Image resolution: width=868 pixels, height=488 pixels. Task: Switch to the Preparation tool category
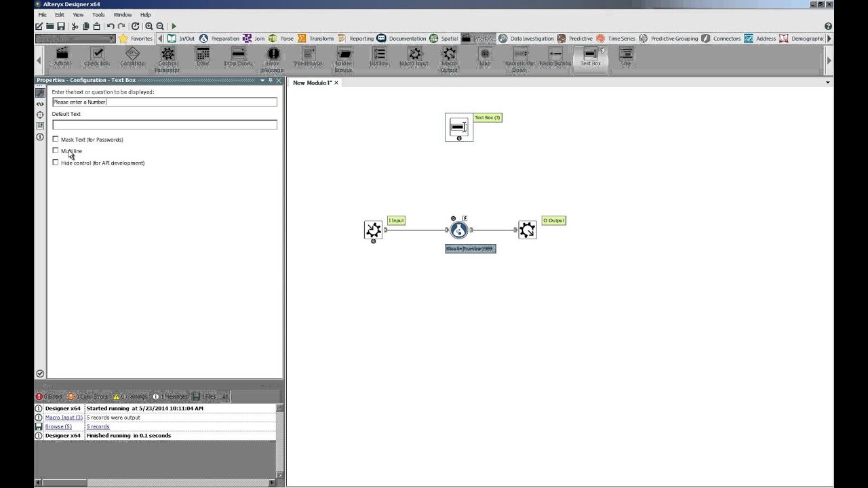220,39
